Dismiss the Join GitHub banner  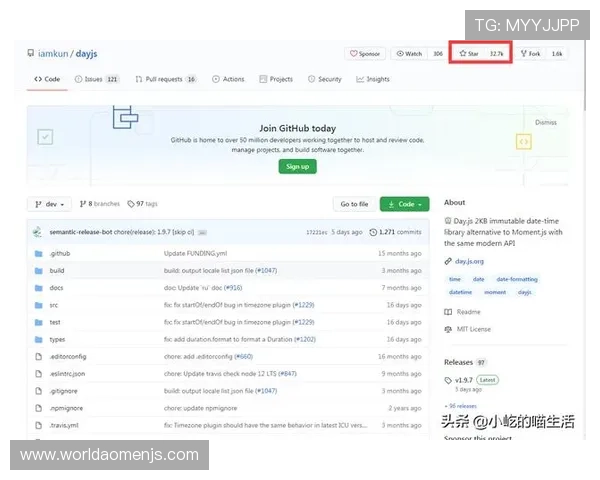click(x=546, y=122)
